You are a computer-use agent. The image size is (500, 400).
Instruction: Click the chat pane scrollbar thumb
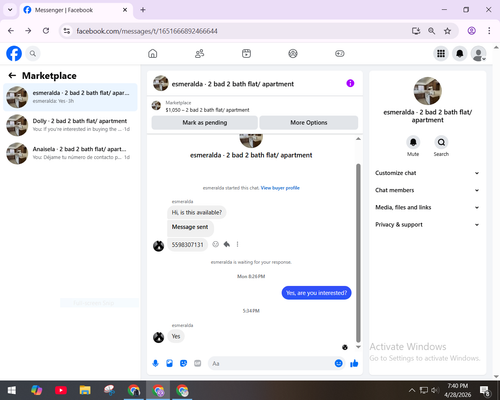(358, 253)
